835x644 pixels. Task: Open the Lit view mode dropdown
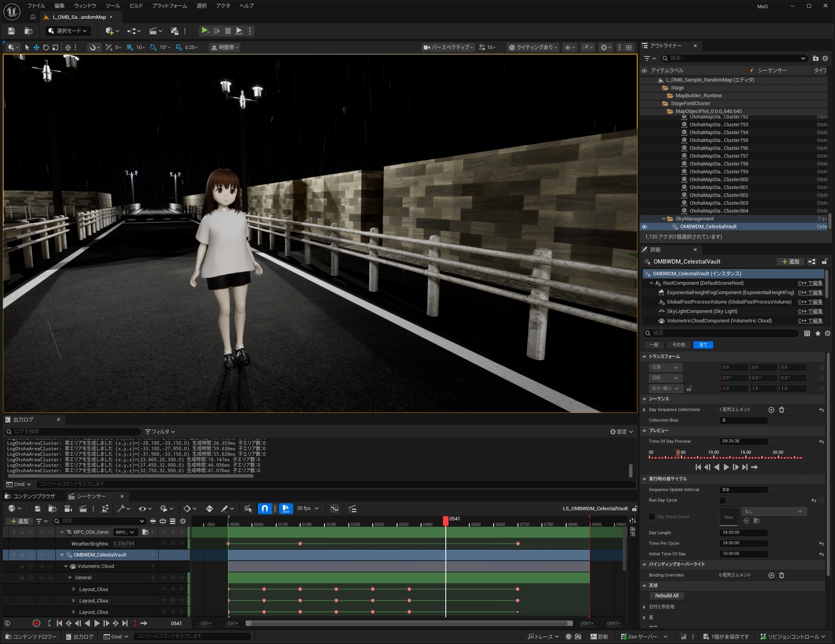(533, 47)
